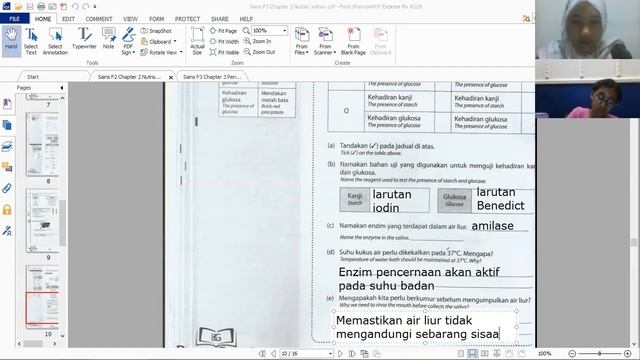This screenshot has width=640, height=360.
Task: Go to the first page
Action: click(x=262, y=353)
